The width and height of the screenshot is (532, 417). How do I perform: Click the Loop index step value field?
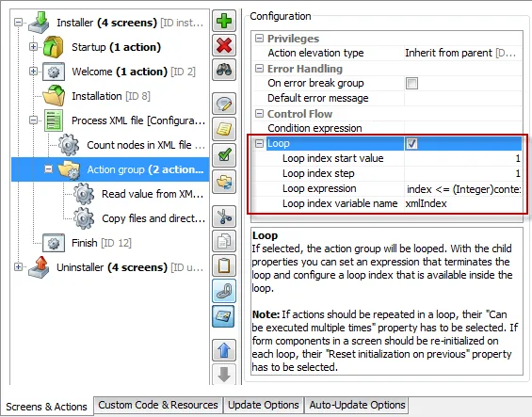point(462,173)
